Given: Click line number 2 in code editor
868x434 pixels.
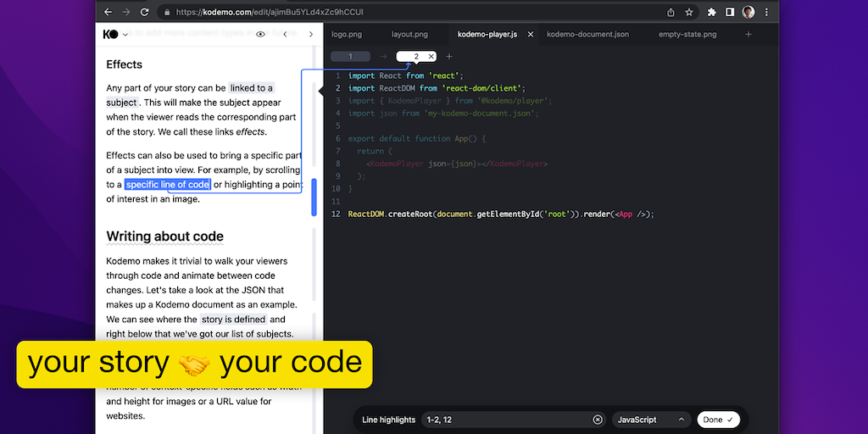Looking at the screenshot, I should click(x=338, y=88).
